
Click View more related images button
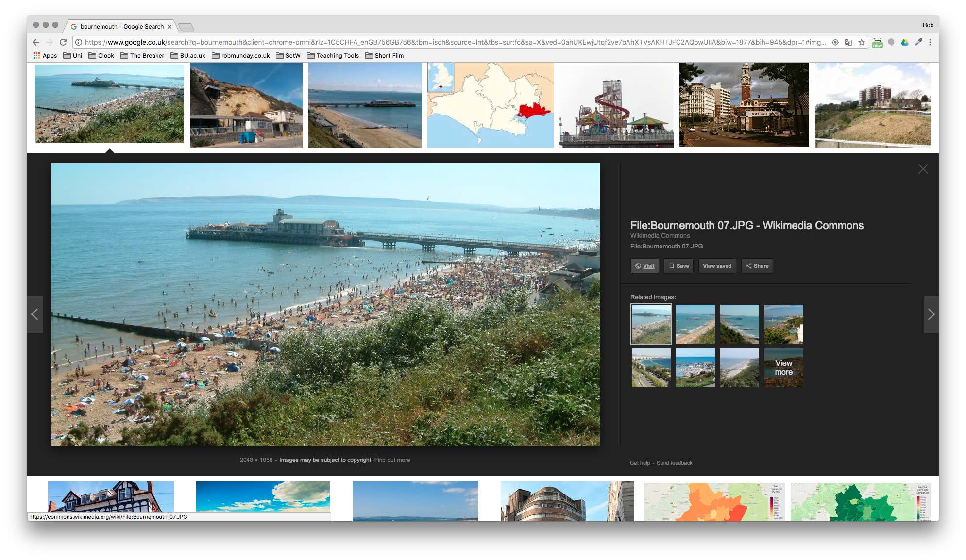point(784,367)
